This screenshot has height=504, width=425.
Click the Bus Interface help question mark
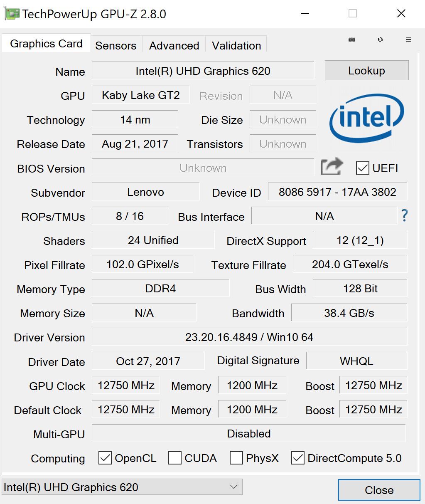click(x=404, y=216)
